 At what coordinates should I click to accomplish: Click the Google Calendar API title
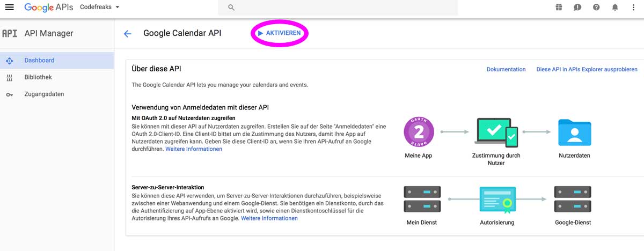(x=182, y=33)
